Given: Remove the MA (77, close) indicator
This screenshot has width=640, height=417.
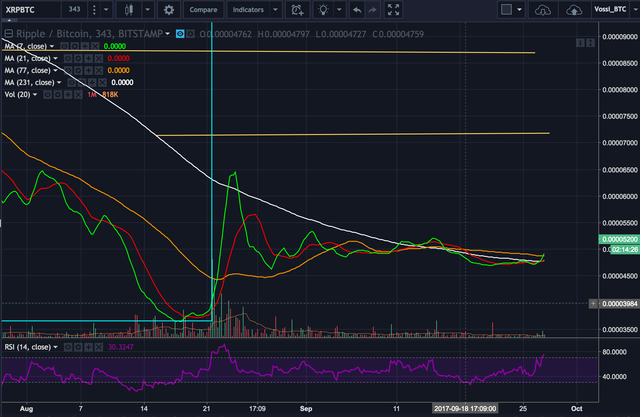Looking at the screenshot, I should (99, 71).
